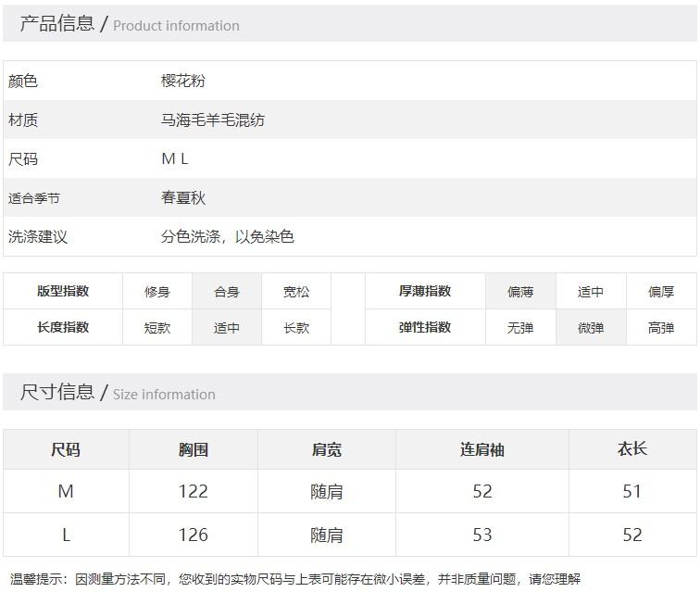Screen dimensions: 700x592
Task: Click the 樱花粉 color value
Action: click(x=183, y=81)
